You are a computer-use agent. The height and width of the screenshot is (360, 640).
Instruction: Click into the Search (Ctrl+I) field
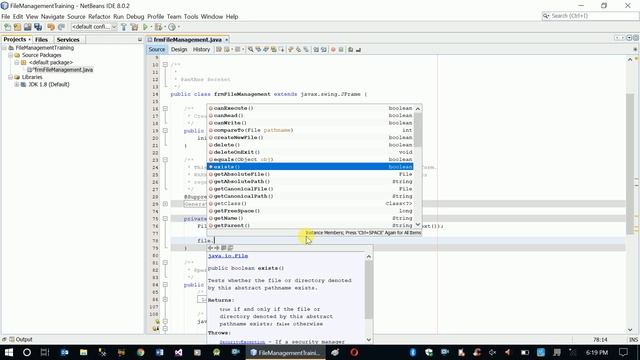[x=590, y=16]
